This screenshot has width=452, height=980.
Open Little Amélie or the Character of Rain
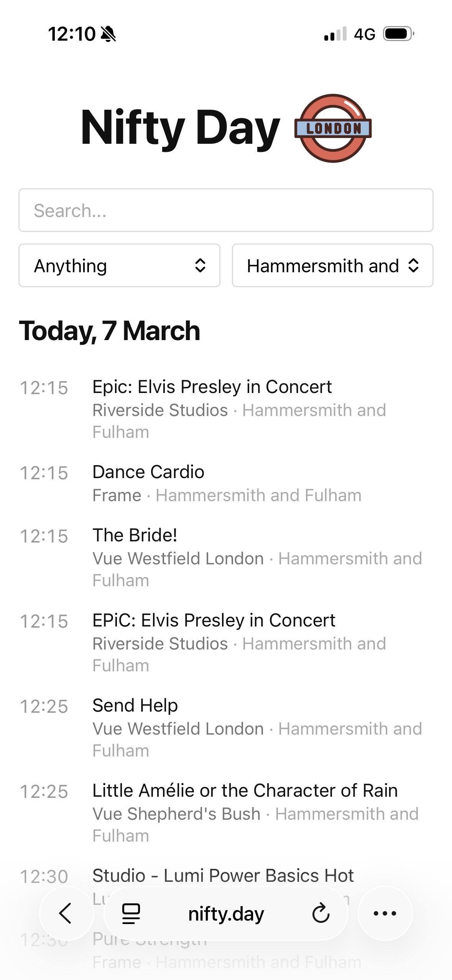point(245,791)
